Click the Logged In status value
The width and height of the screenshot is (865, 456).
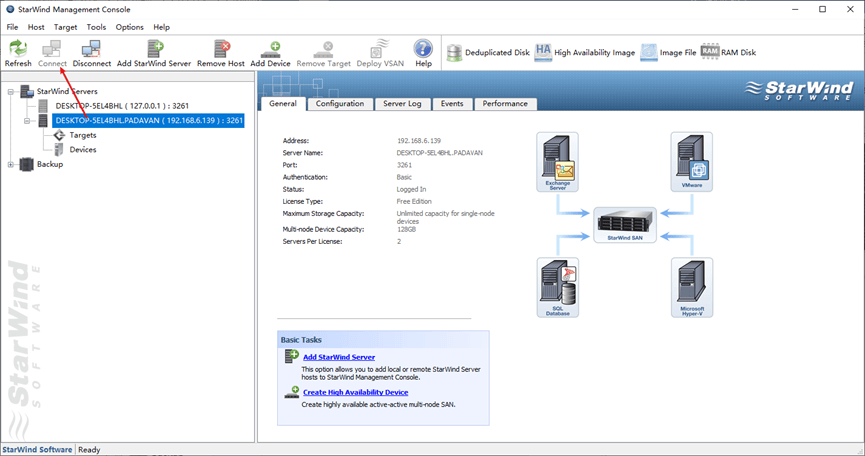(x=411, y=189)
